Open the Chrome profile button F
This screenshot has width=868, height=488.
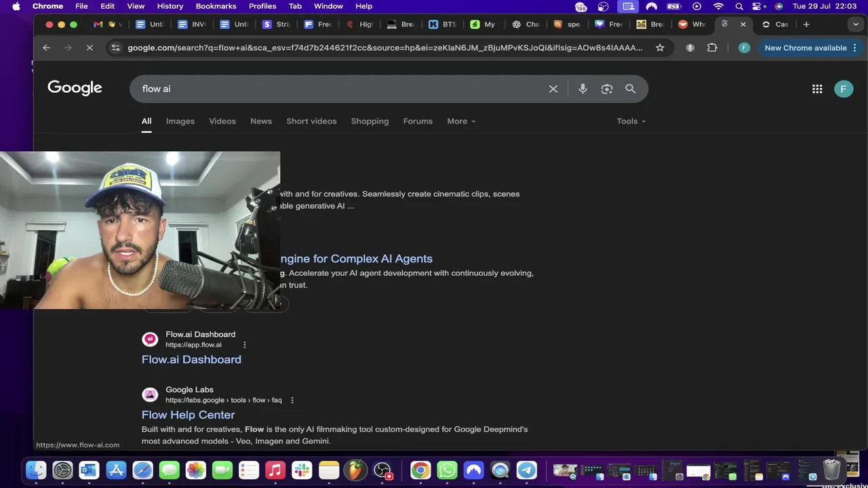pyautogui.click(x=744, y=47)
